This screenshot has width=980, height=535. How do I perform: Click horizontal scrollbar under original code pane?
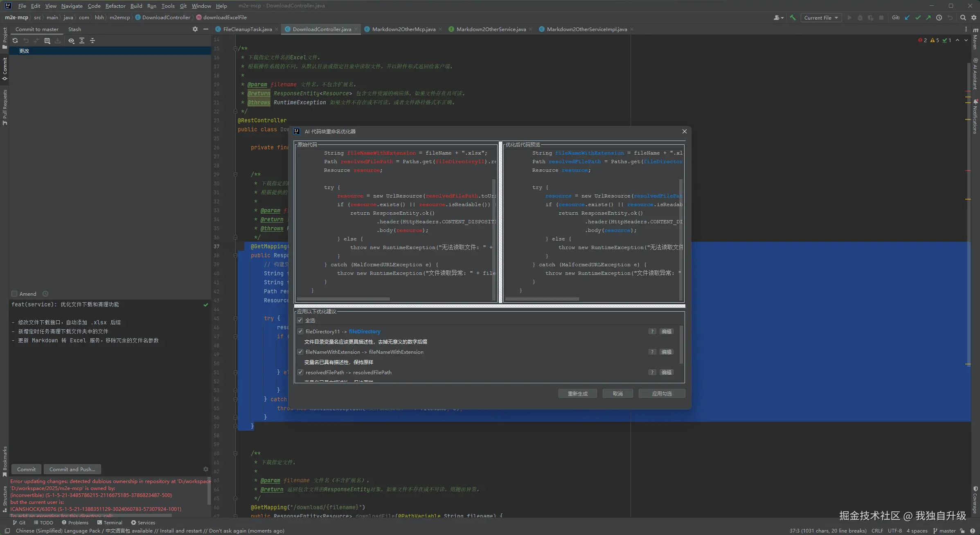344,299
